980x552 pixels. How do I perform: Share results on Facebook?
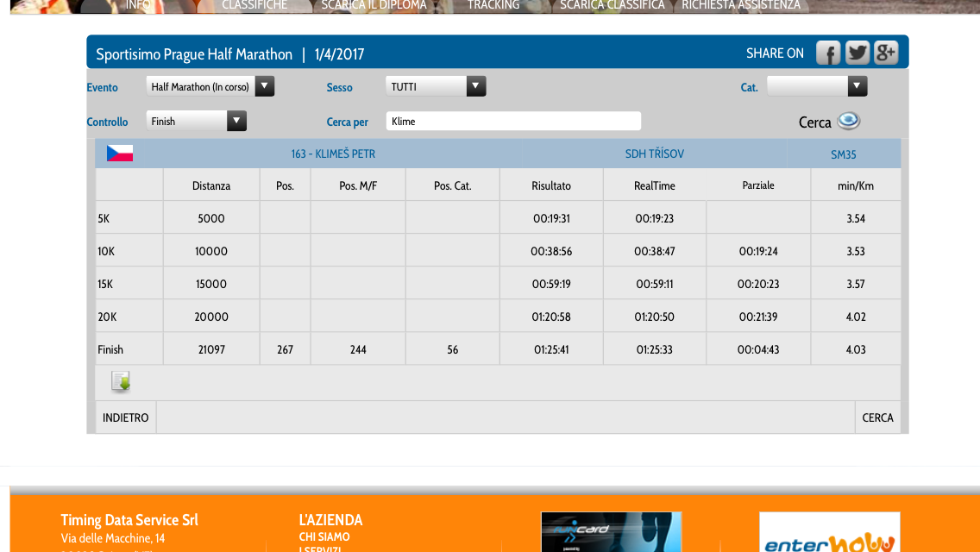click(x=828, y=53)
